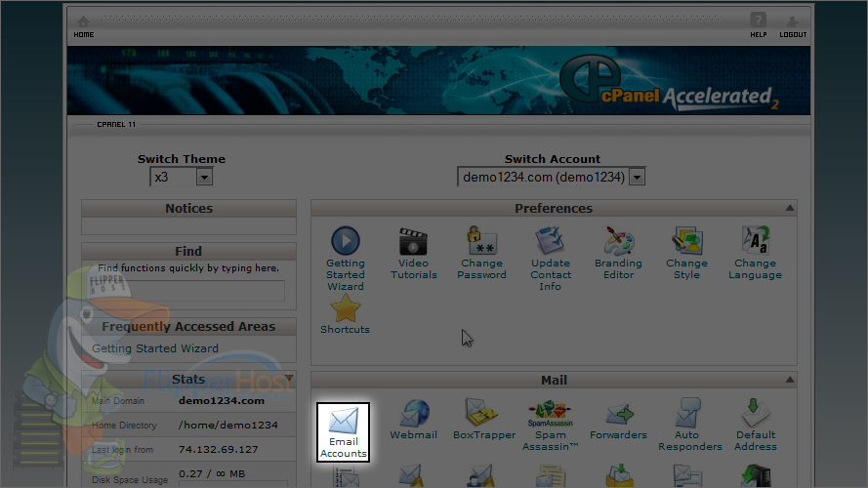The width and height of the screenshot is (868, 488).
Task: Collapse the Preferences section
Action: tap(790, 208)
